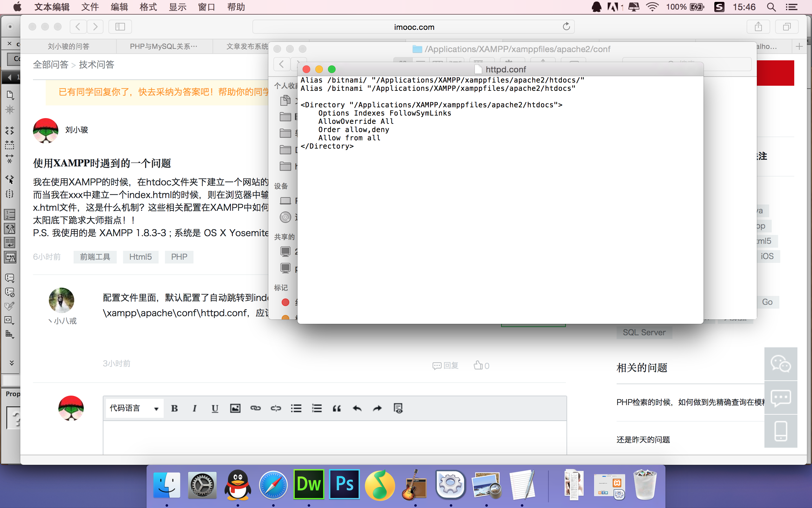Click the Html5 tag

pyautogui.click(x=141, y=257)
